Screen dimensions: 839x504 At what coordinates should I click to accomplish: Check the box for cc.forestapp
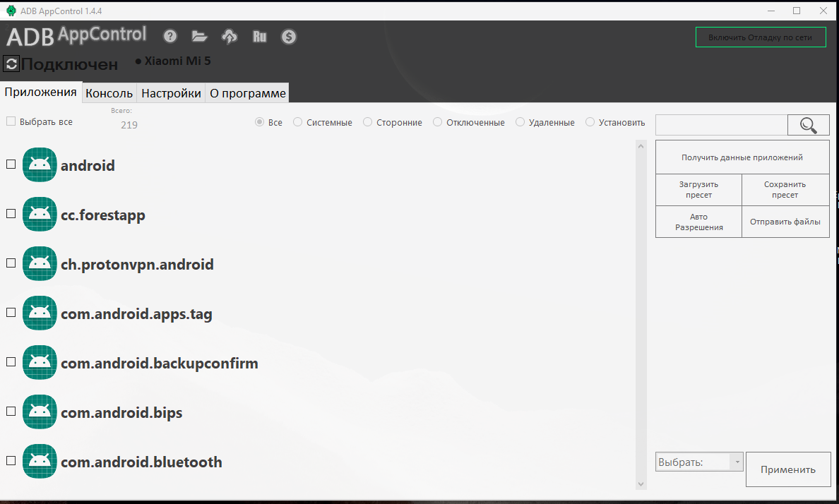click(11, 213)
